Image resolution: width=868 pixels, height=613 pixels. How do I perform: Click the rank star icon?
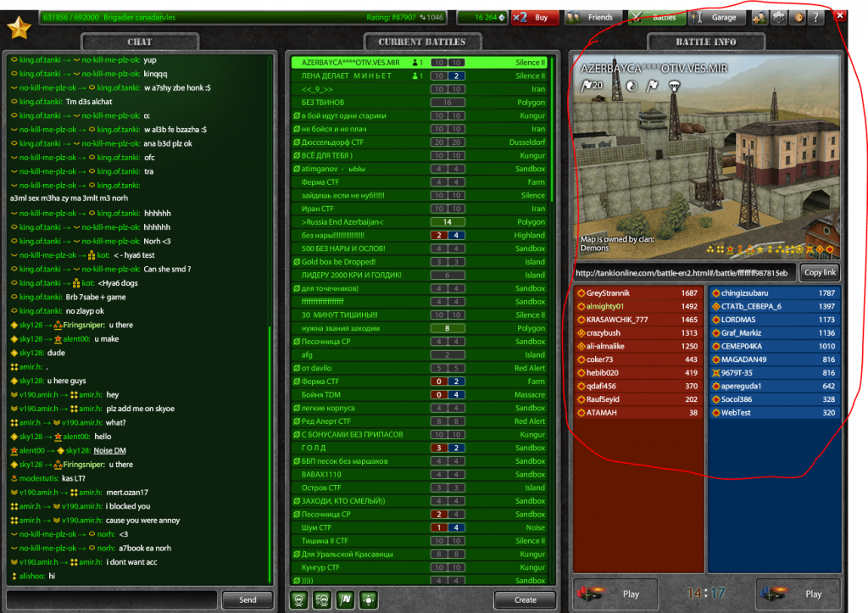19,27
